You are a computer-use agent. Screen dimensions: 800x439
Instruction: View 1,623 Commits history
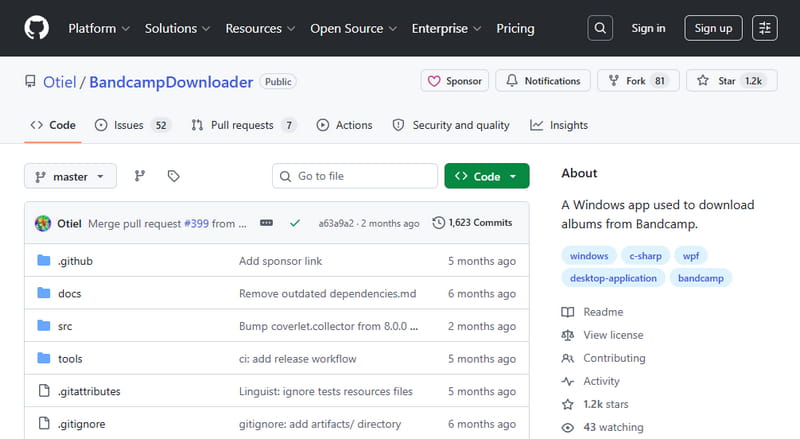coord(472,223)
